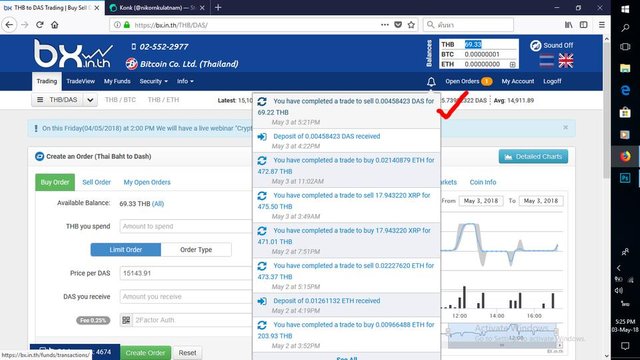Click the Firefox back arrow
Image resolution: width=640 pixels, height=360 pixels.
click(x=9, y=25)
